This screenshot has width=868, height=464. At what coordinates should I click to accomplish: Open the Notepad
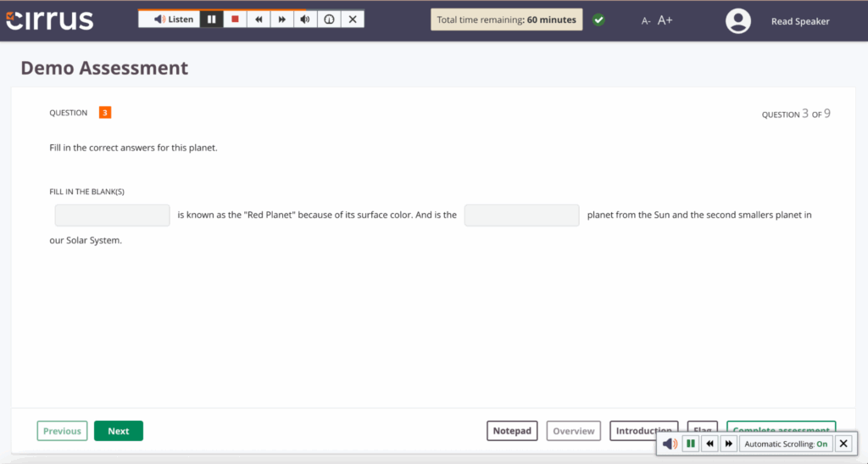click(512, 431)
